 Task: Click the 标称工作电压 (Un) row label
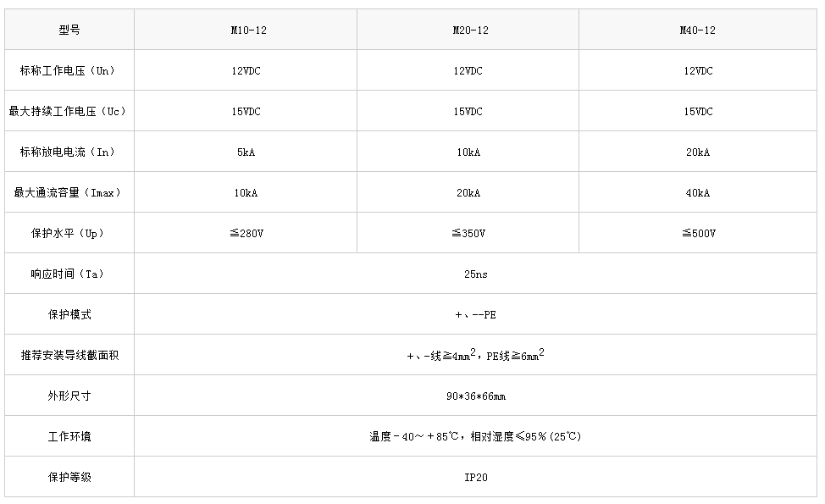coord(68,70)
